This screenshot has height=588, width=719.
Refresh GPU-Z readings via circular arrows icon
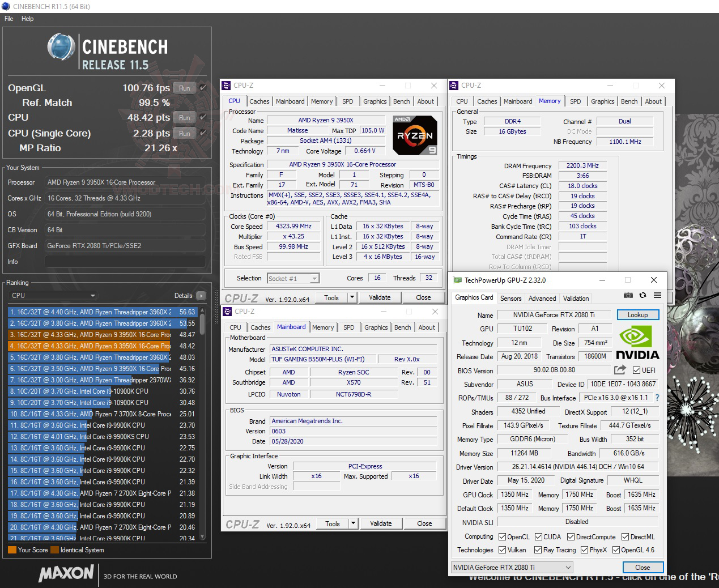643,295
